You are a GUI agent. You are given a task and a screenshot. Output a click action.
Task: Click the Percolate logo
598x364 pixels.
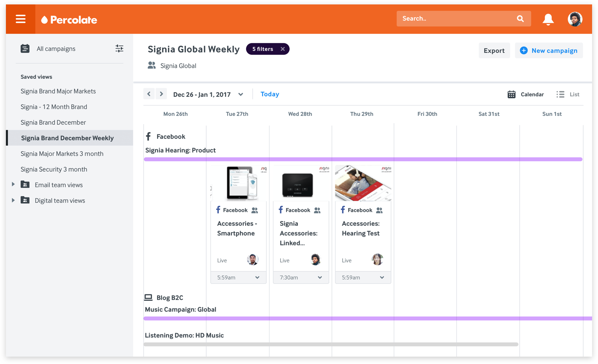69,20
